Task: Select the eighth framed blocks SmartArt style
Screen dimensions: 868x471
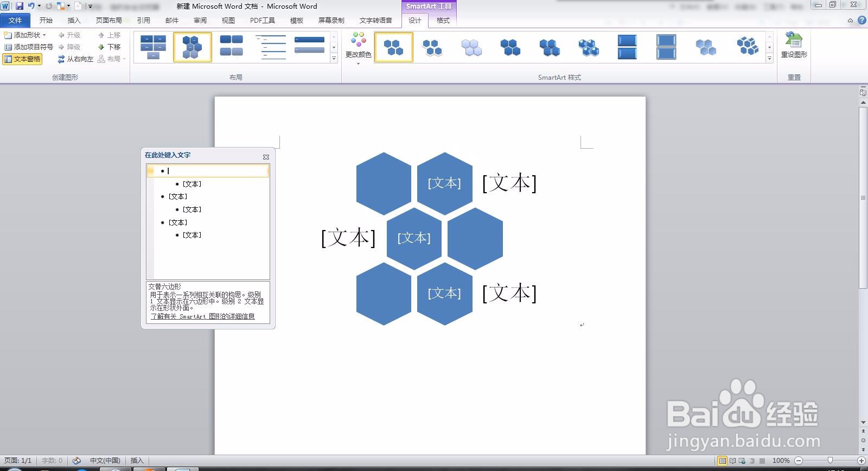Action: (x=667, y=47)
